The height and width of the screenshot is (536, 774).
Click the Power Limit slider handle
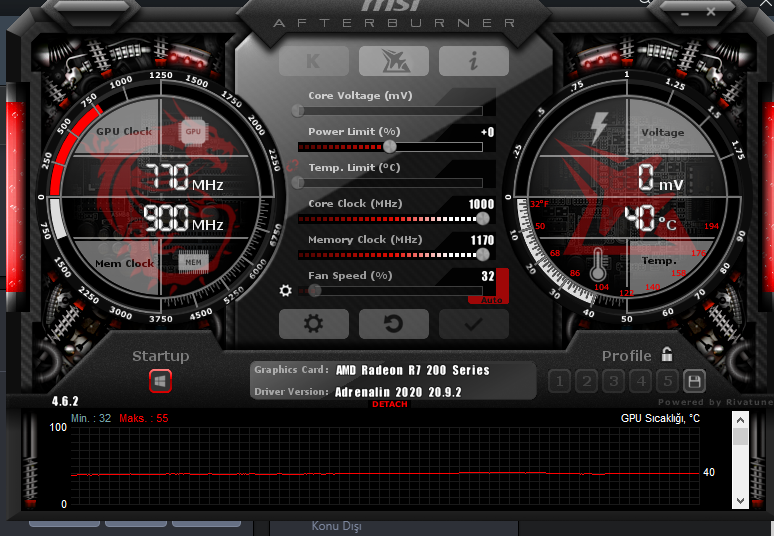(x=389, y=147)
